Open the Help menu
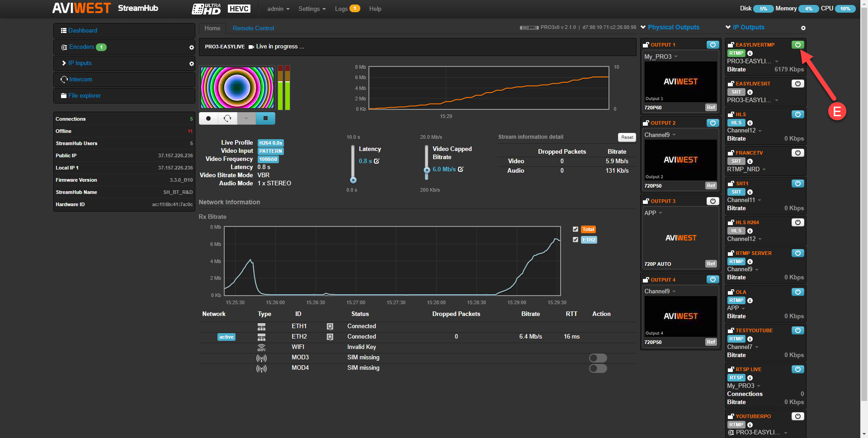Viewport: 868px width, 438px height. pos(375,9)
